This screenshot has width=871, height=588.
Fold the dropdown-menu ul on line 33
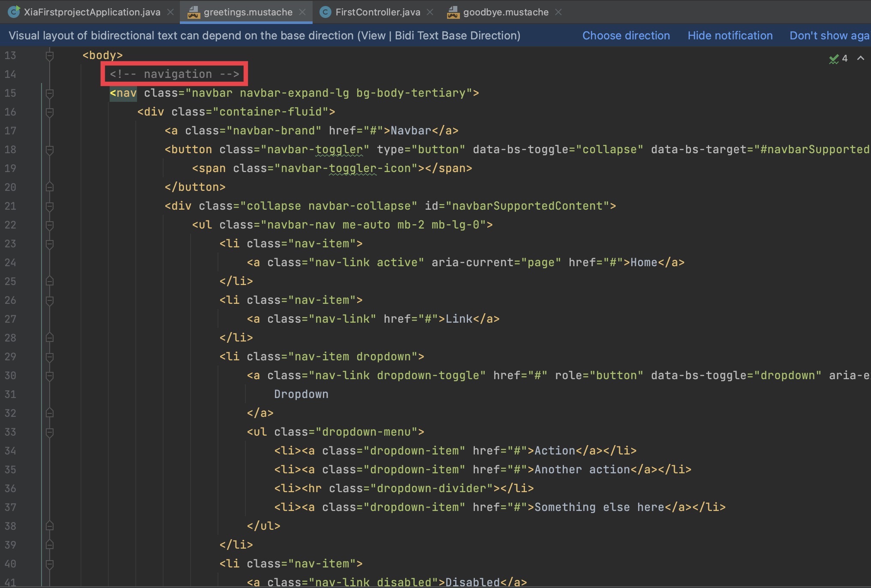point(50,432)
